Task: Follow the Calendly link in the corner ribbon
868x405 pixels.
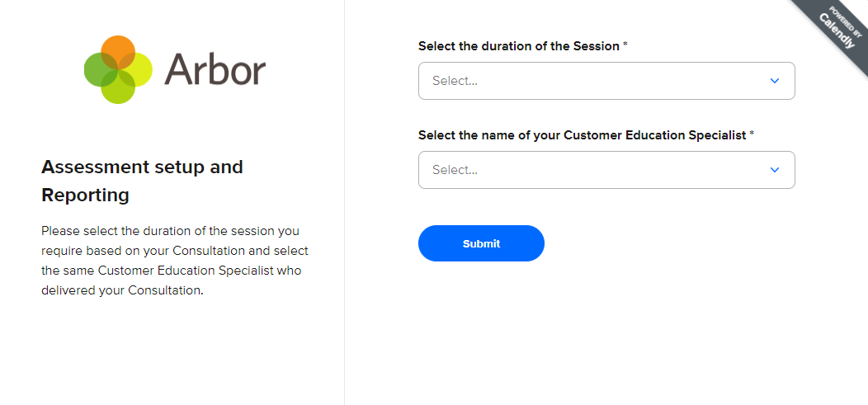Action: click(x=837, y=31)
